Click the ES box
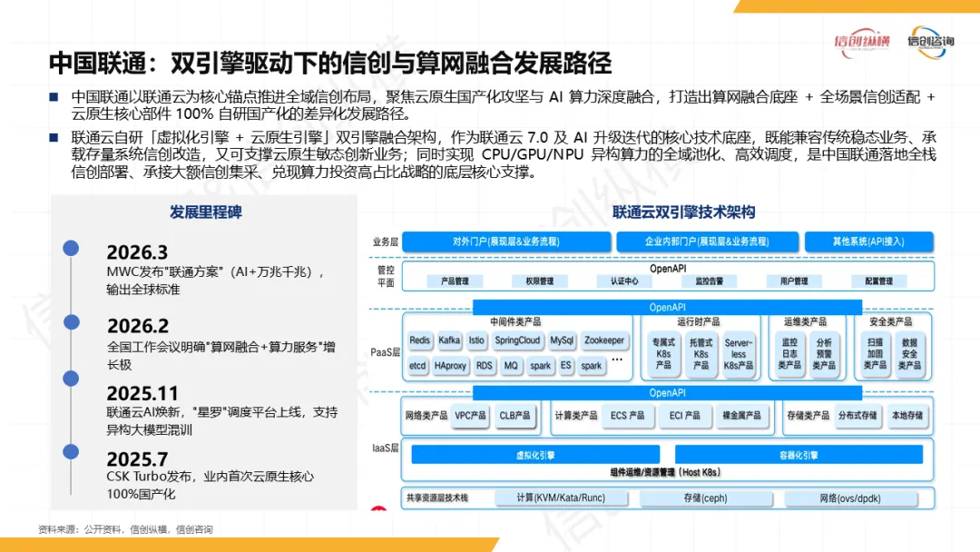 click(565, 366)
